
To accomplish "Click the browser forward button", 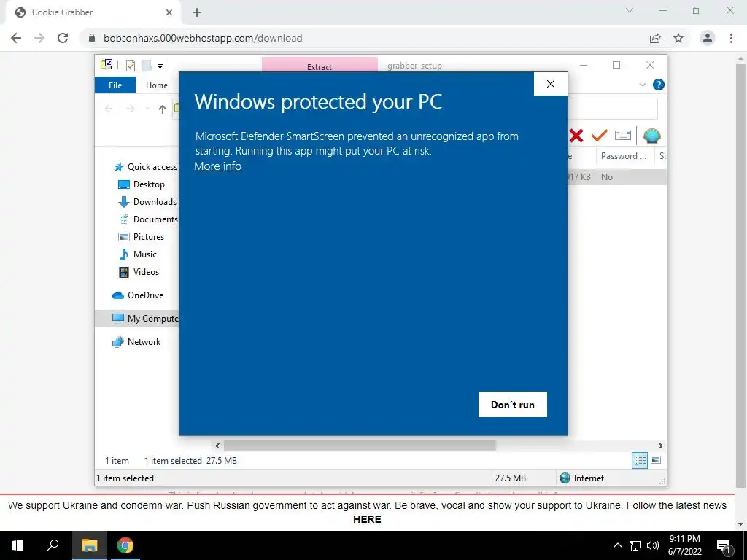I will pyautogui.click(x=39, y=38).
